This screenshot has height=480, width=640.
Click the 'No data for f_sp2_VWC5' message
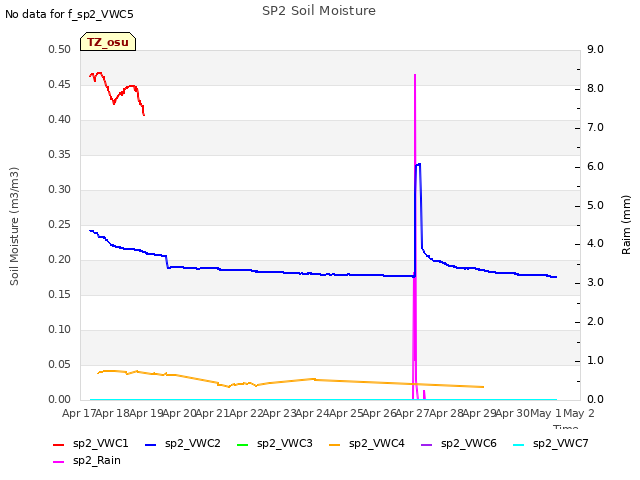[69, 14]
